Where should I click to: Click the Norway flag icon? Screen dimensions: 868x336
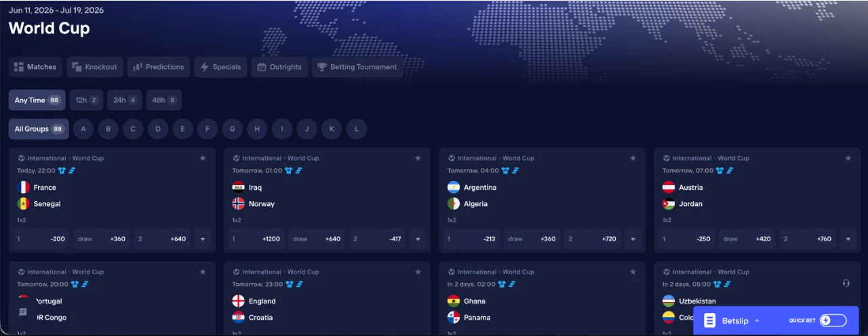tap(239, 203)
